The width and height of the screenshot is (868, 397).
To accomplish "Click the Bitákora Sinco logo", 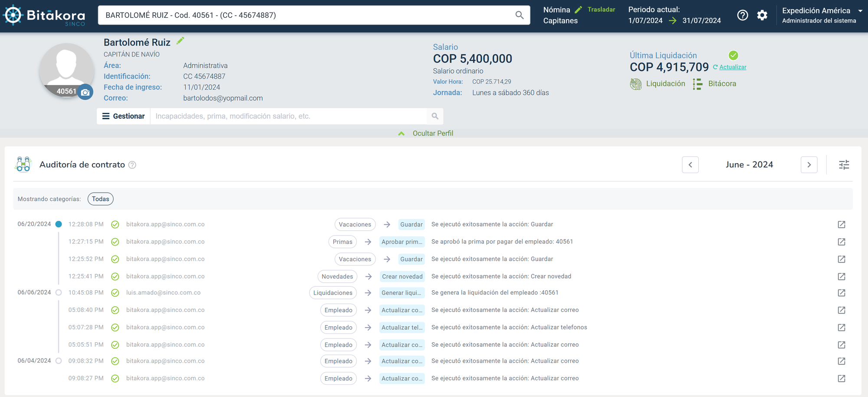I will (x=44, y=15).
